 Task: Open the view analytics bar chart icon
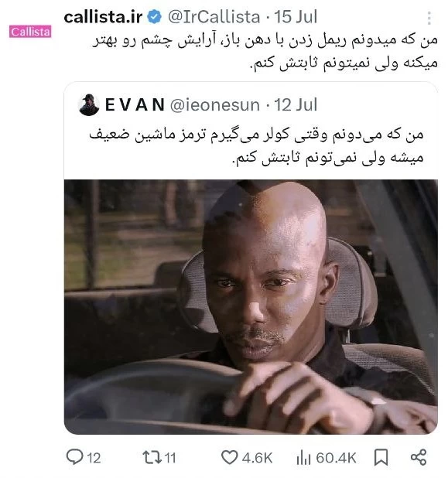coord(303,458)
